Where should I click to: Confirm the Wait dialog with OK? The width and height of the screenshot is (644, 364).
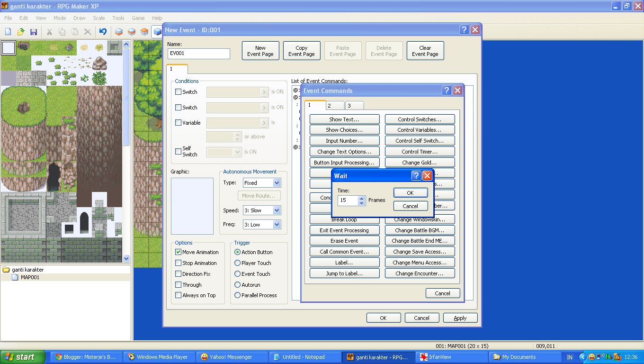click(410, 192)
